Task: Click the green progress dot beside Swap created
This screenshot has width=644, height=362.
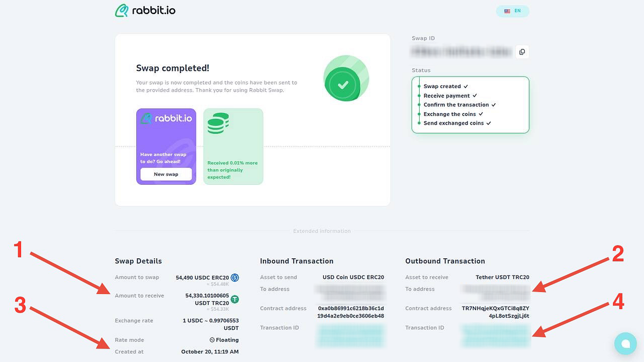Action: [x=418, y=86]
